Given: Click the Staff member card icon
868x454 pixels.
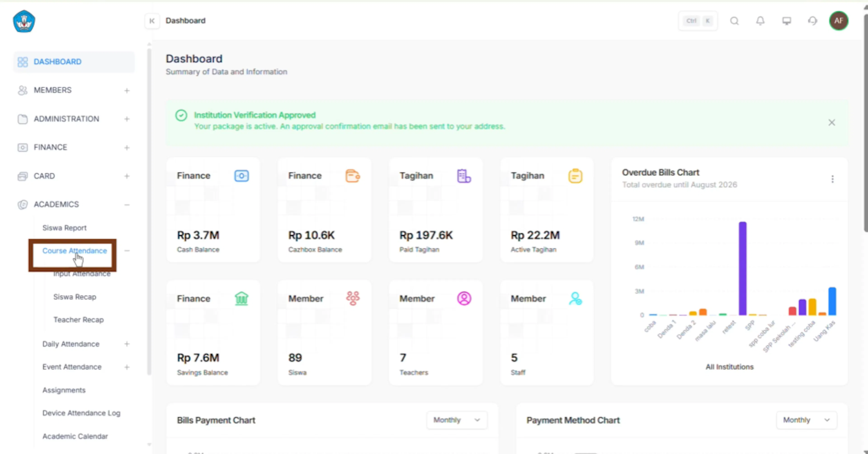Looking at the screenshot, I should tap(575, 298).
